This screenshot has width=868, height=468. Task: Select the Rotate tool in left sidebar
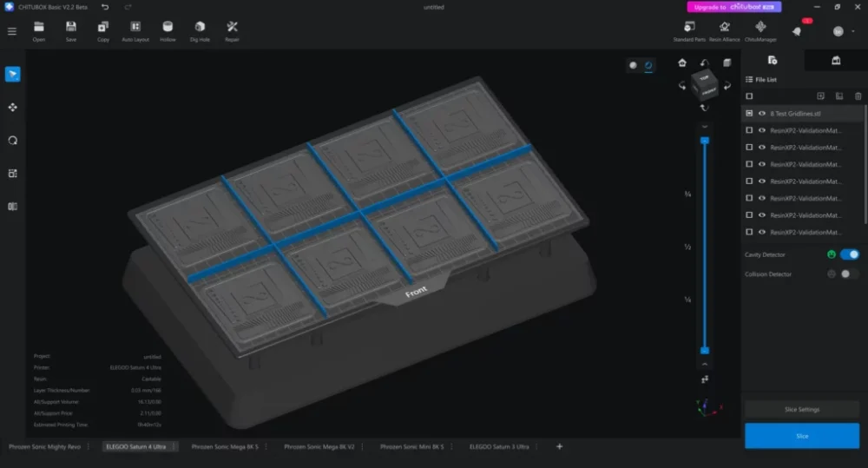(x=12, y=140)
